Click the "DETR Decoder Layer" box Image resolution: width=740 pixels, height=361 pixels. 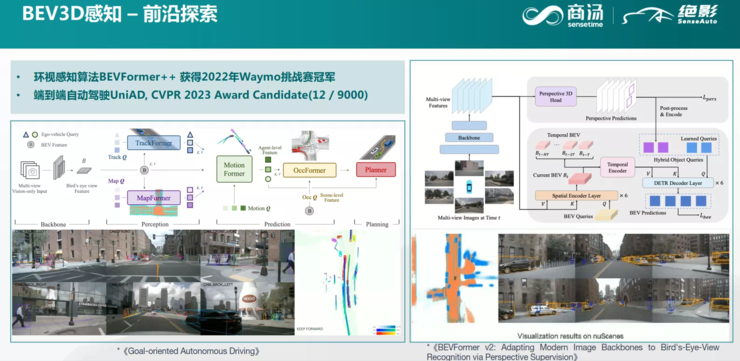[679, 183]
